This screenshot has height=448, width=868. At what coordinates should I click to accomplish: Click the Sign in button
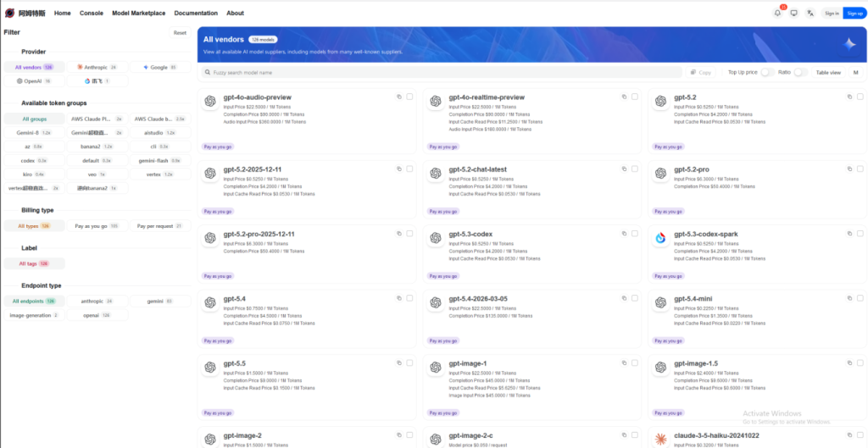click(832, 14)
